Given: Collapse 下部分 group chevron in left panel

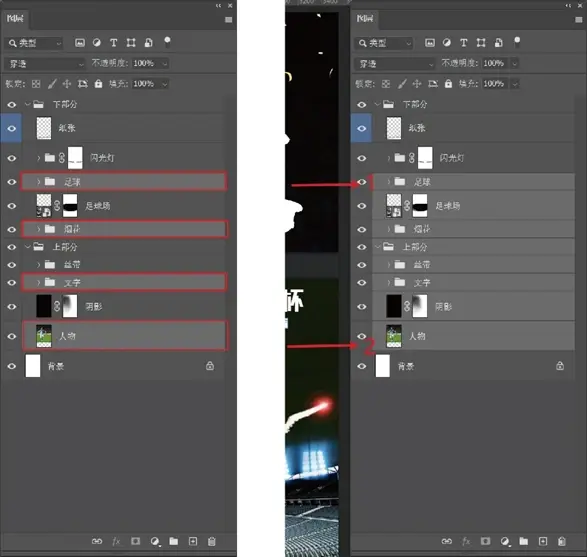Looking at the screenshot, I should click(x=27, y=104).
